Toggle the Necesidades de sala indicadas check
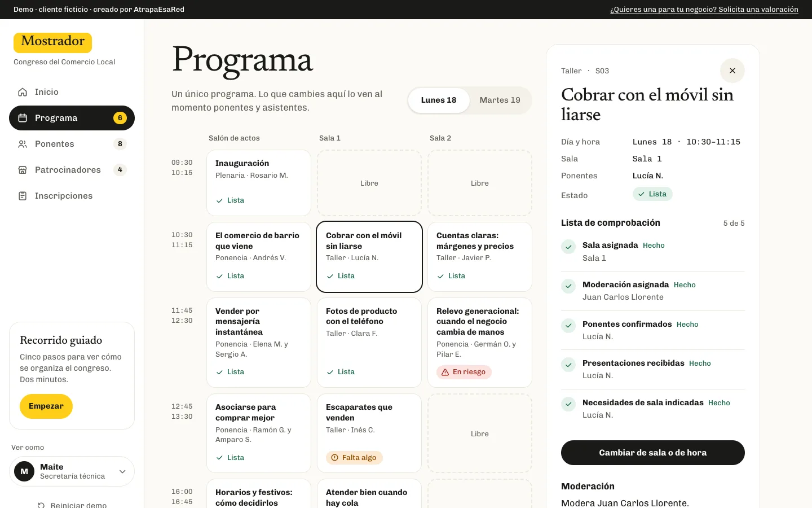The image size is (812, 508). coord(568,404)
